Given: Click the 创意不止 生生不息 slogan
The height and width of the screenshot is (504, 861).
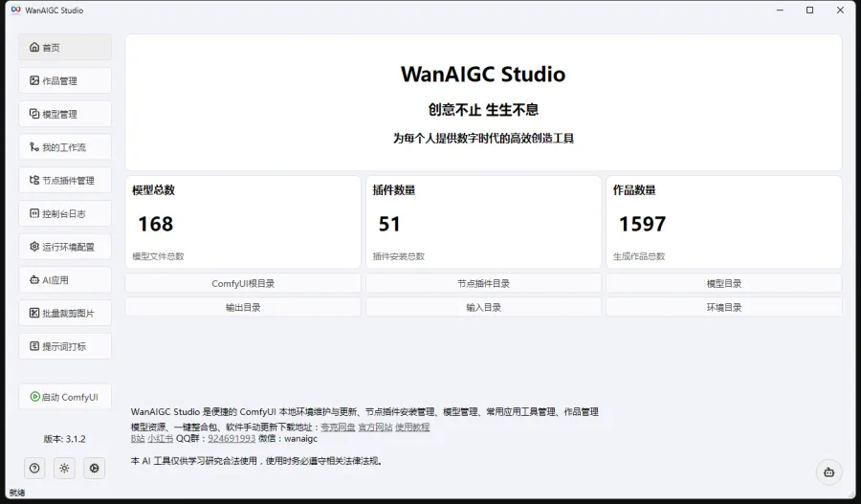Looking at the screenshot, I should (483, 110).
